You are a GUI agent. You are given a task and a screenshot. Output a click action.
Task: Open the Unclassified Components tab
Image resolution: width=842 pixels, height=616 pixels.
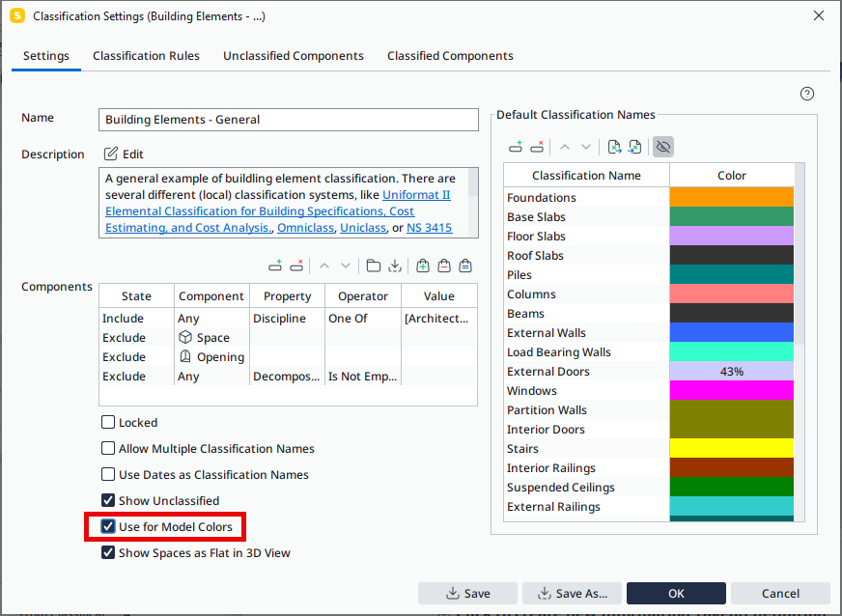tap(293, 55)
